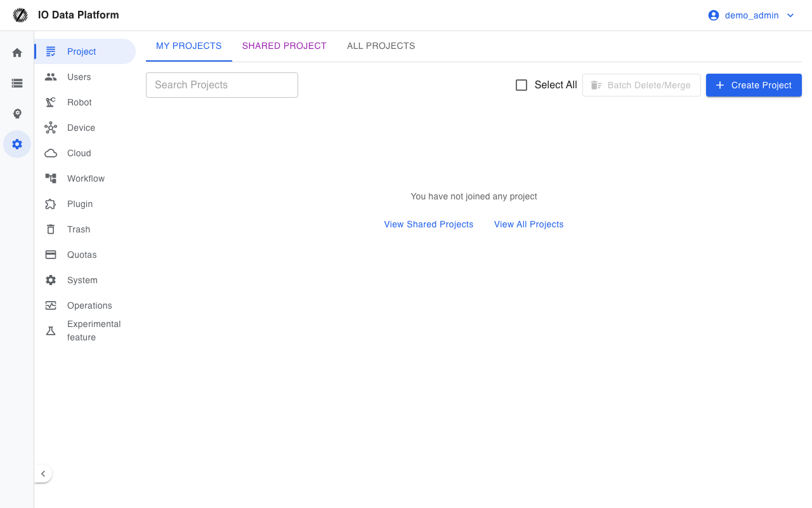Image resolution: width=812 pixels, height=508 pixels.
Task: Select the settings gear in left rail
Action: pos(17,144)
